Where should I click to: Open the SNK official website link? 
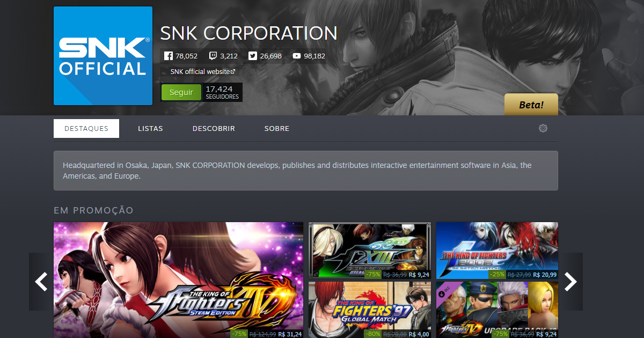coord(200,71)
